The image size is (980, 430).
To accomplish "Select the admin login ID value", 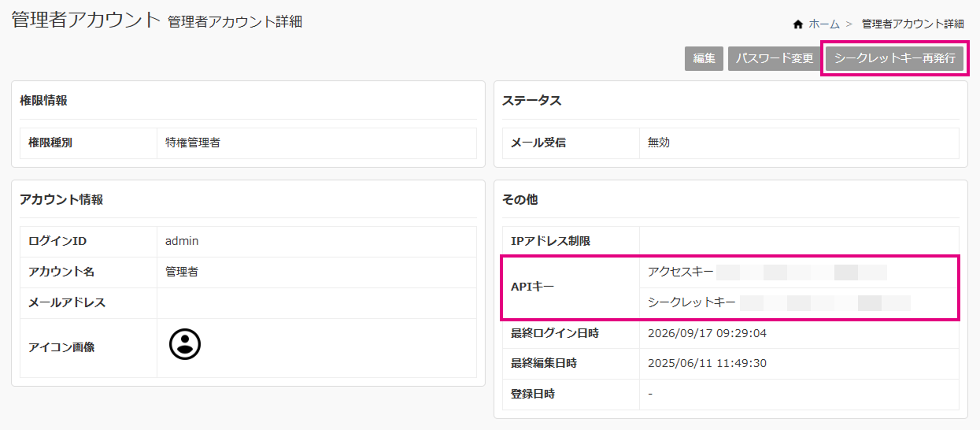I will coord(182,241).
